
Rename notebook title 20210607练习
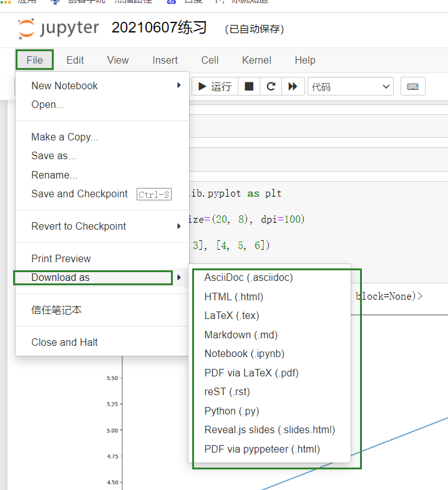159,28
